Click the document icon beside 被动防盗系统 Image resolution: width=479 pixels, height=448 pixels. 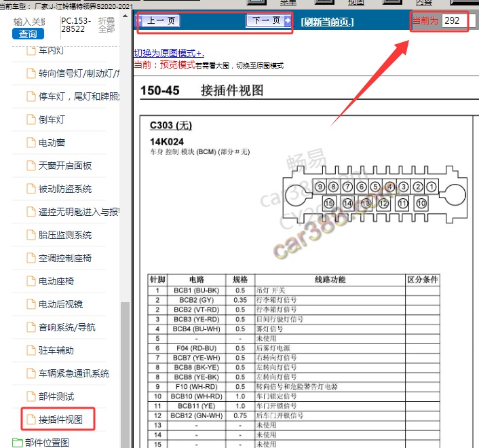pos(31,189)
